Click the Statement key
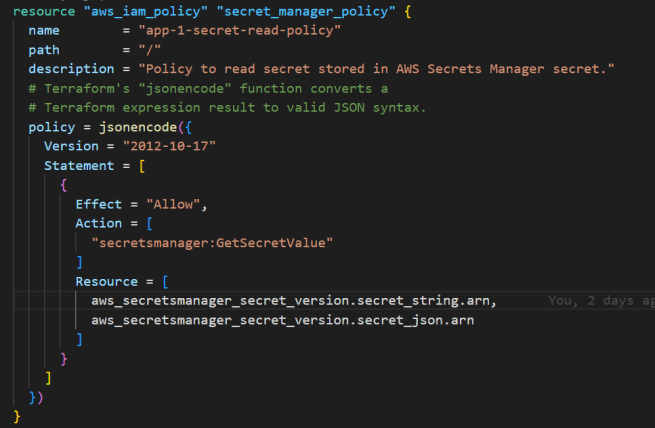Viewport: 655px width, 428px height. (79, 165)
